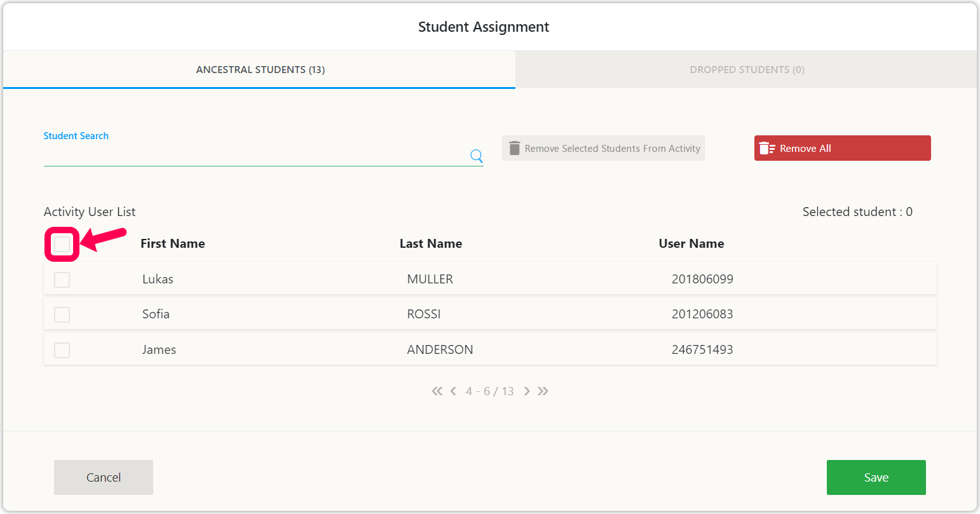
Task: Click Remove Selected Students From Activity
Action: point(603,148)
